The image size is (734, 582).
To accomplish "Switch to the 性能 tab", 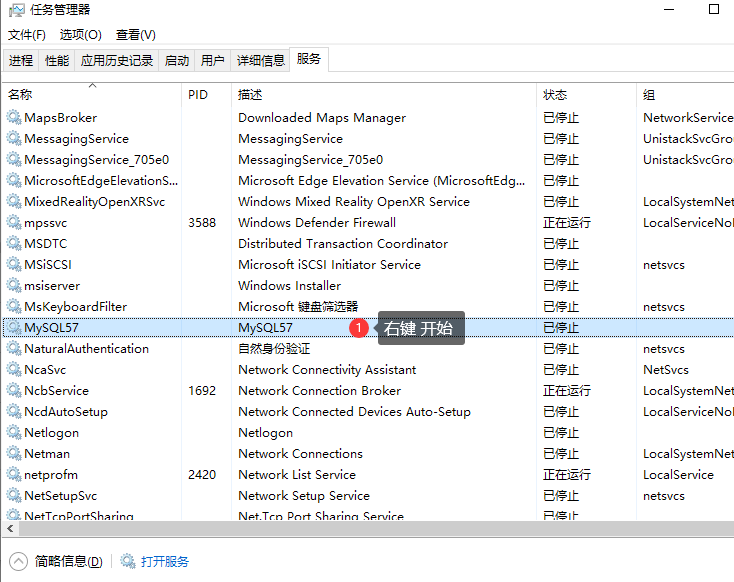I will (57, 61).
